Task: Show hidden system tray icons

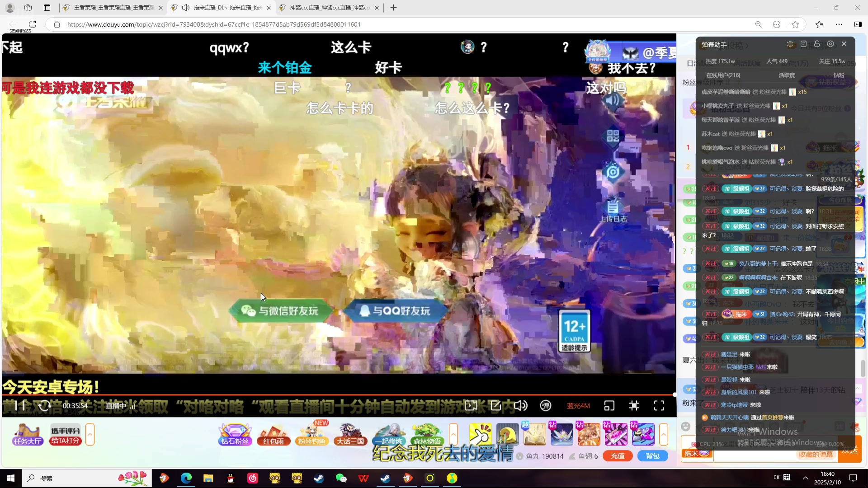Action: pos(806,478)
